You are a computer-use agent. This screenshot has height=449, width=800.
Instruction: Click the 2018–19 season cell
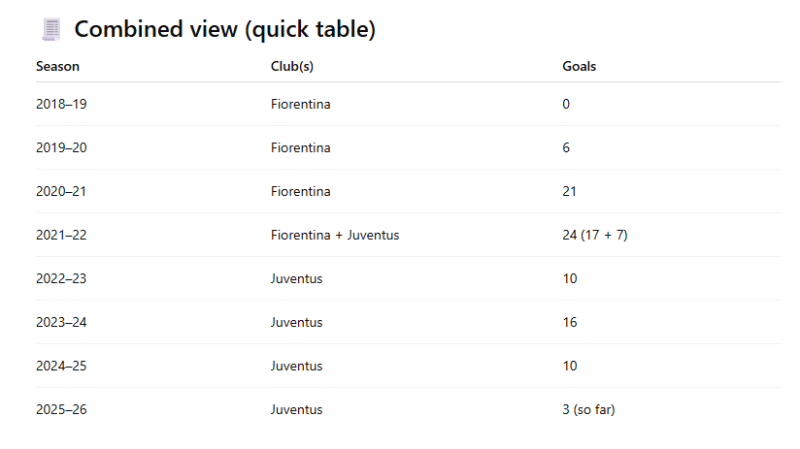click(x=61, y=104)
